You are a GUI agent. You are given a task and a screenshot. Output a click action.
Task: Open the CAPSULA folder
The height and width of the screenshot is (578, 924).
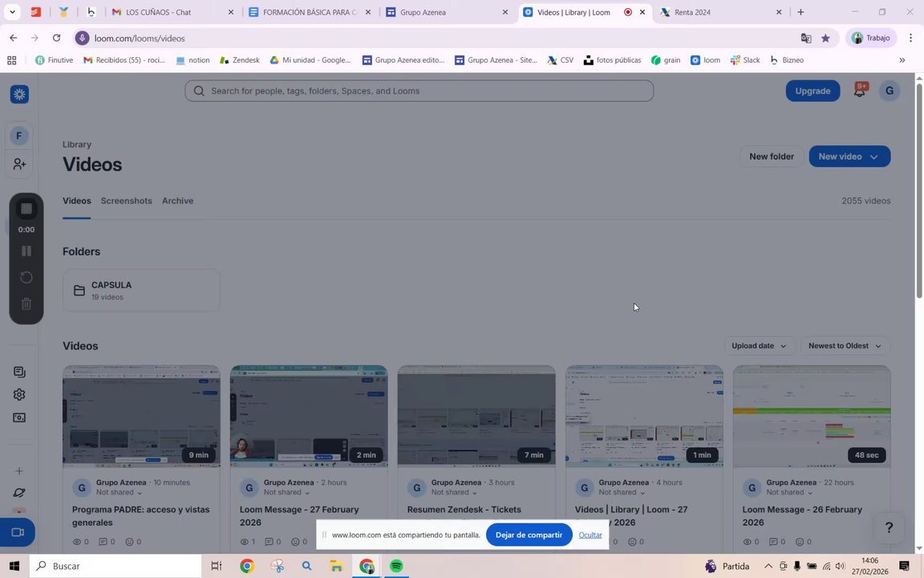click(141, 290)
